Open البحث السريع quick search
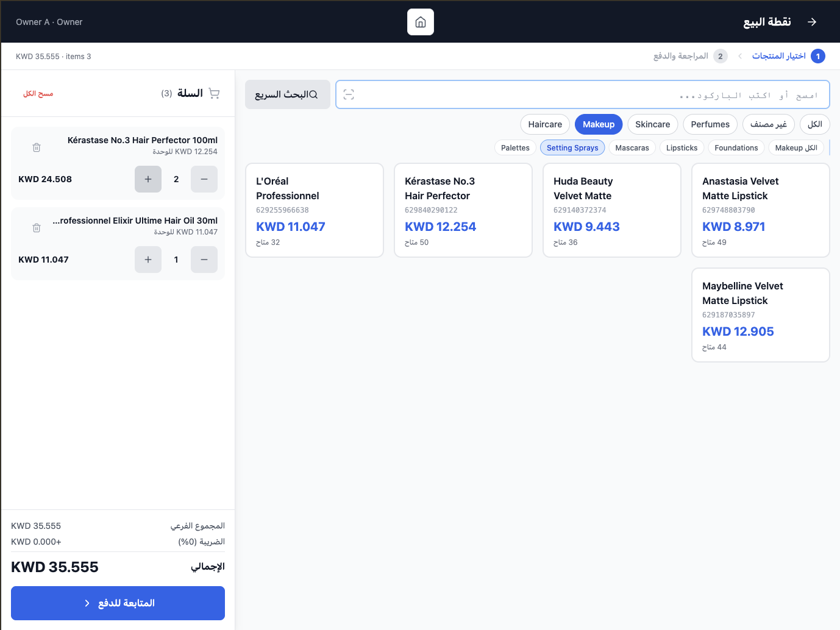 288,94
